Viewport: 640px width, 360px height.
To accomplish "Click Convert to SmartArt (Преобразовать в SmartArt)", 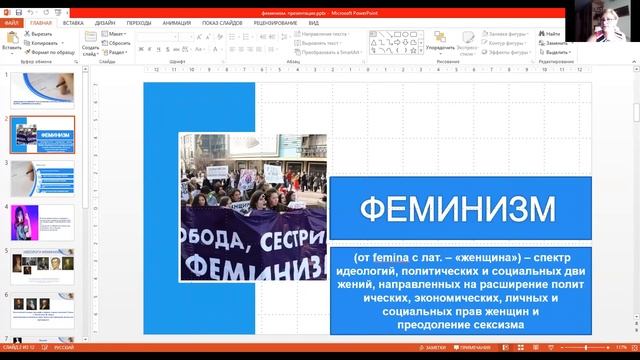I will (329, 52).
